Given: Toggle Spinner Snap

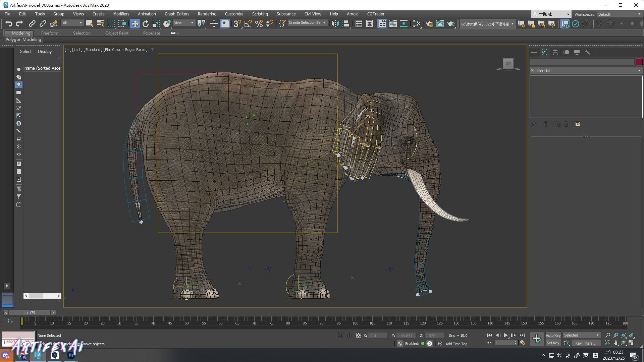Looking at the screenshot, I should 270,23.
